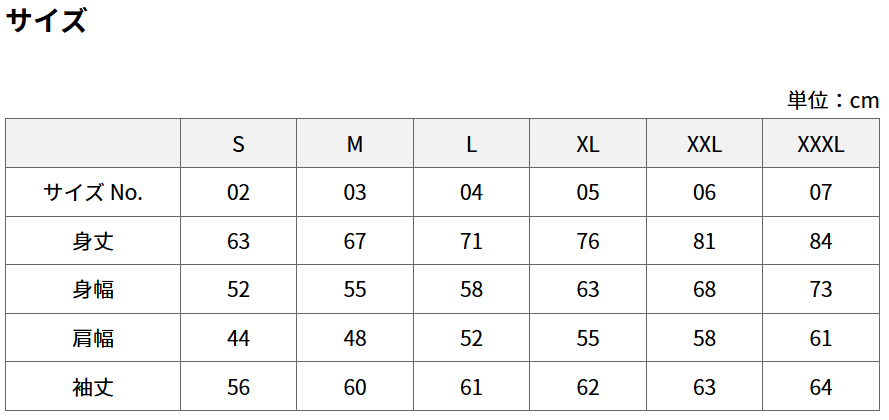Screen dimensions: 889x420
Task: Click the XL column header
Action: [588, 144]
